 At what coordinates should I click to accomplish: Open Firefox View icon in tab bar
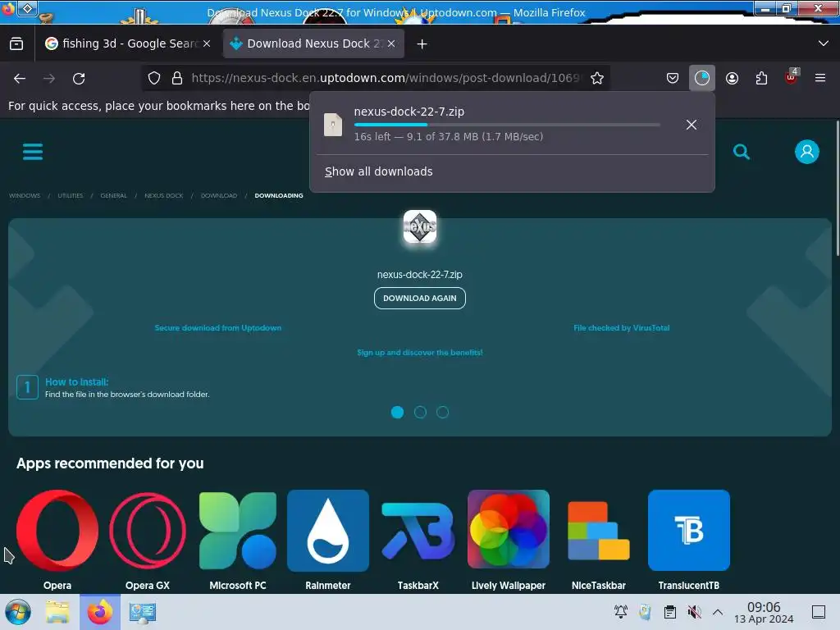(16, 44)
